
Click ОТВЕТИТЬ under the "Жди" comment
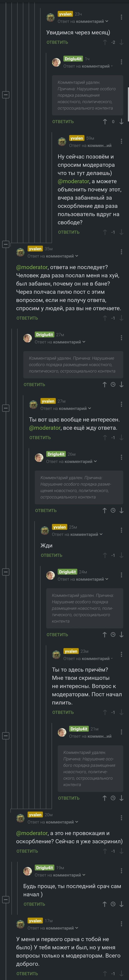[52, 555]
